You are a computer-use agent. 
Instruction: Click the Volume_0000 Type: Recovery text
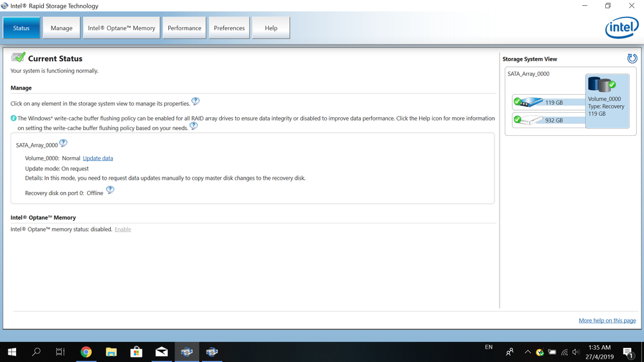[606, 106]
